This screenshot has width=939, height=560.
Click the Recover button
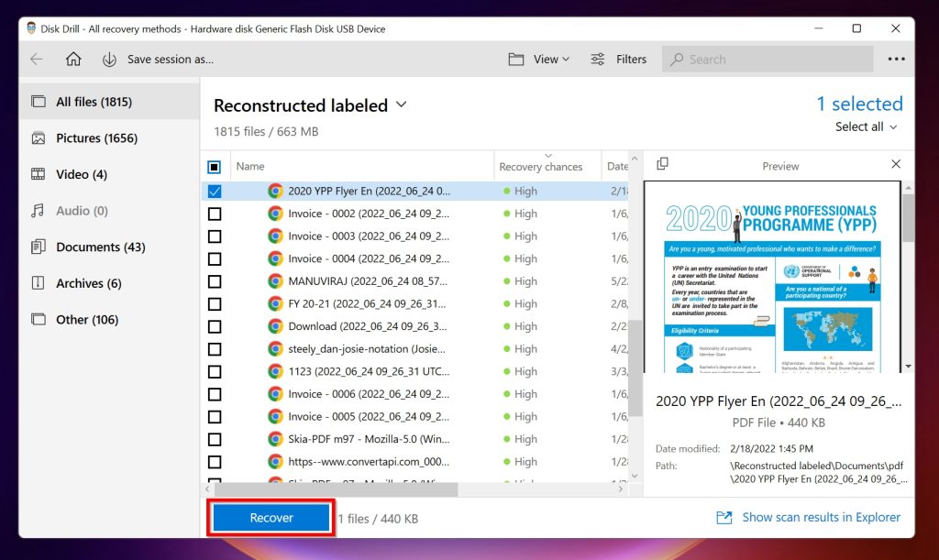click(271, 517)
